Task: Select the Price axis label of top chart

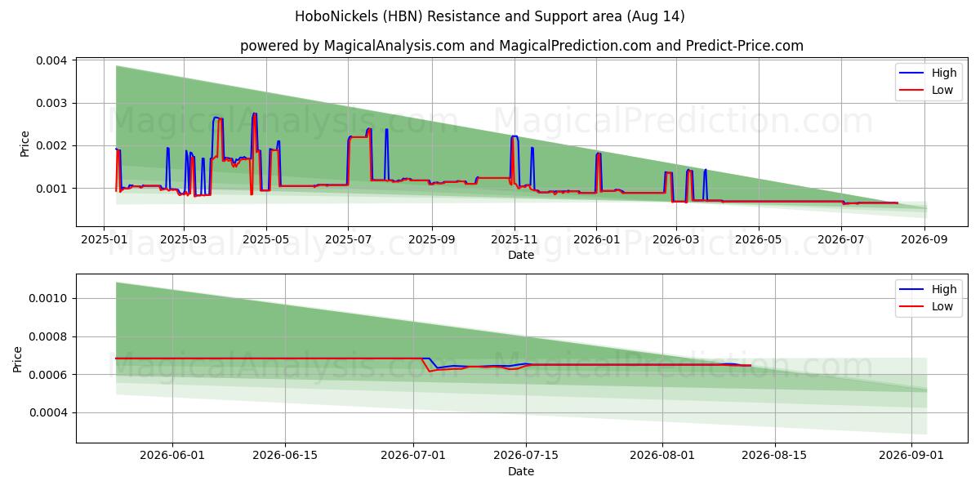Action: (x=24, y=142)
